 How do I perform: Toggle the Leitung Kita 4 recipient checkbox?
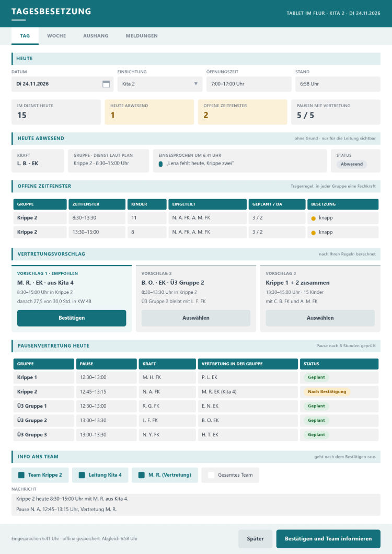(82, 475)
